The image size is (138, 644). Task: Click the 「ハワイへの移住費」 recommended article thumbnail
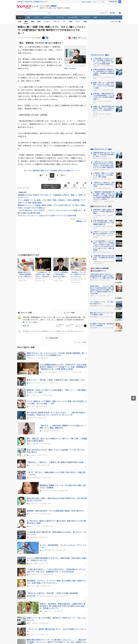pyautogui.click(x=61, y=264)
